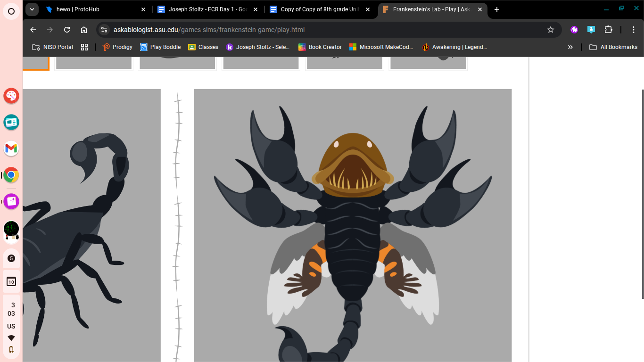Toggle the US keyboard layout in status area
The height and width of the screenshot is (362, 644).
click(11, 326)
